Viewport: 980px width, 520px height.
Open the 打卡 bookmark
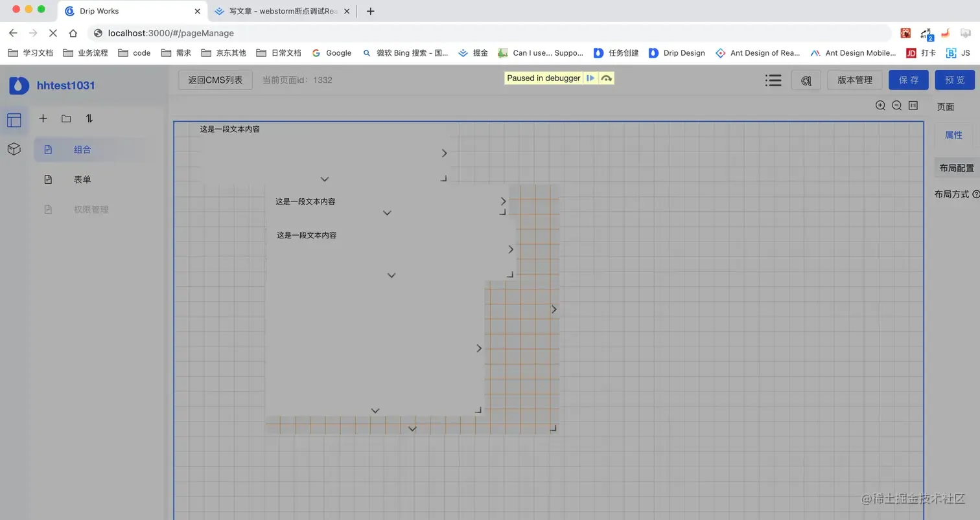click(x=921, y=53)
